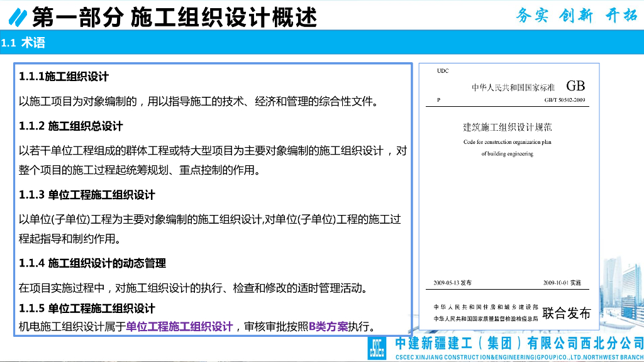This screenshot has height=362, width=644.
Task: Click company name 中建新疆建工（集团）有限公司西北分公司
Action: 519,343
